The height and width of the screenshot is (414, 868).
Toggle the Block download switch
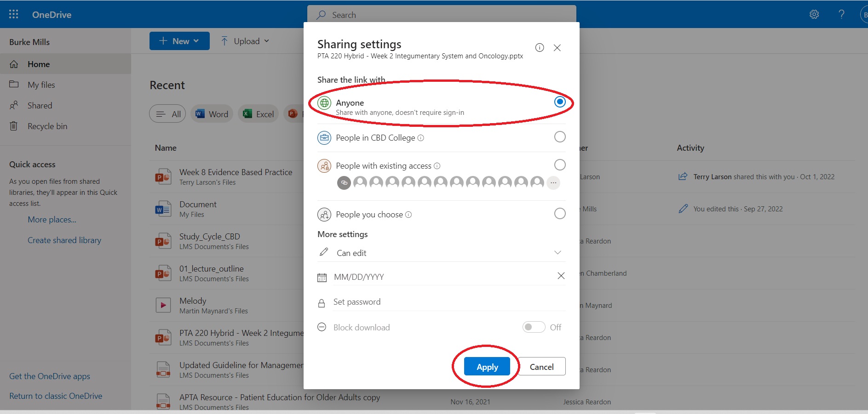point(534,327)
